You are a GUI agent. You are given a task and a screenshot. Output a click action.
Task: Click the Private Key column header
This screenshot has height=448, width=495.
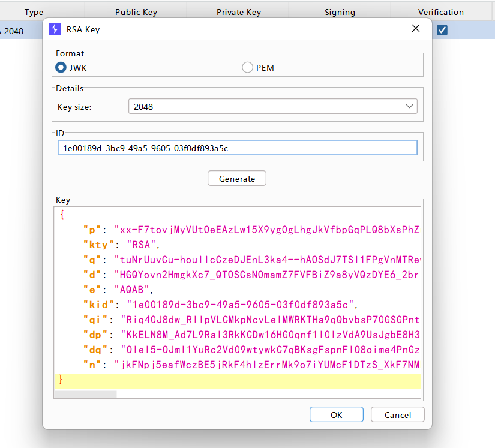[x=238, y=12]
